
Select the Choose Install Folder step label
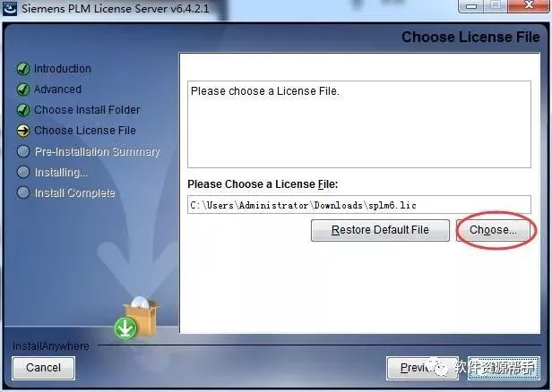(x=87, y=110)
